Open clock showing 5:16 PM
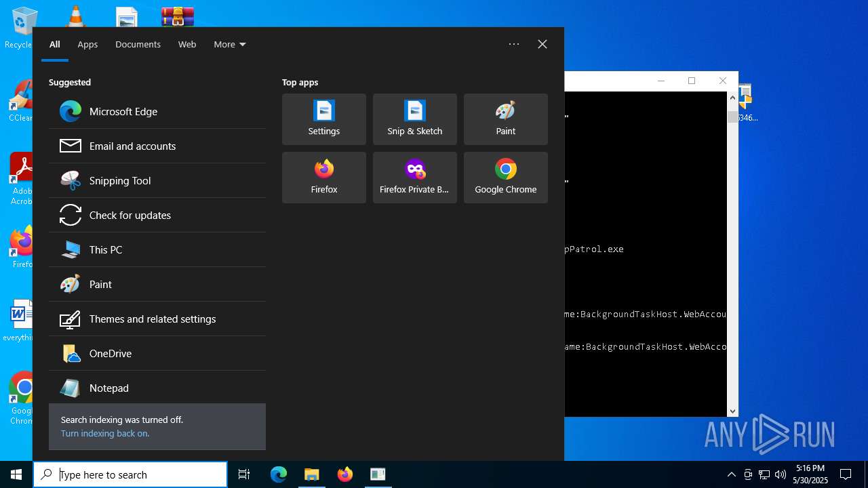The image size is (868, 488). (x=810, y=474)
